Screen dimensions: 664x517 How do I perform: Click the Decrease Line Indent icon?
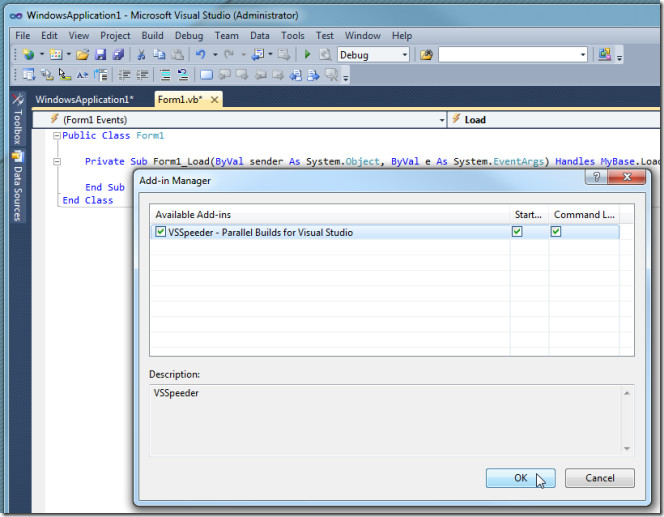click(x=124, y=75)
